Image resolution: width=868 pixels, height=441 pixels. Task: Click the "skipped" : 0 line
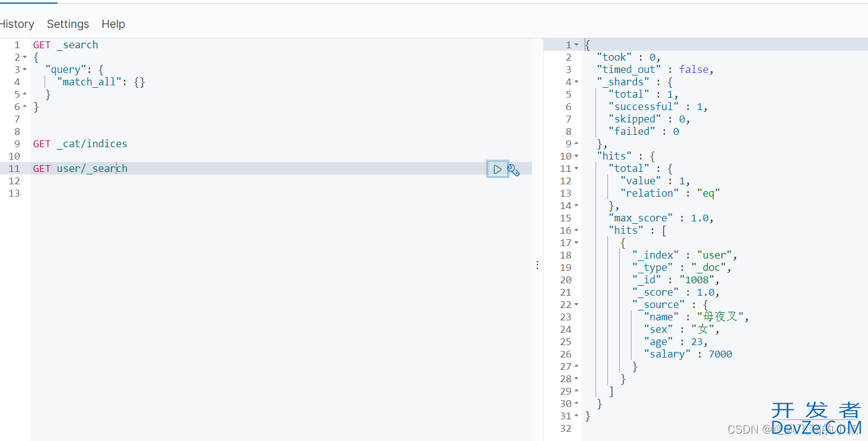[649, 119]
